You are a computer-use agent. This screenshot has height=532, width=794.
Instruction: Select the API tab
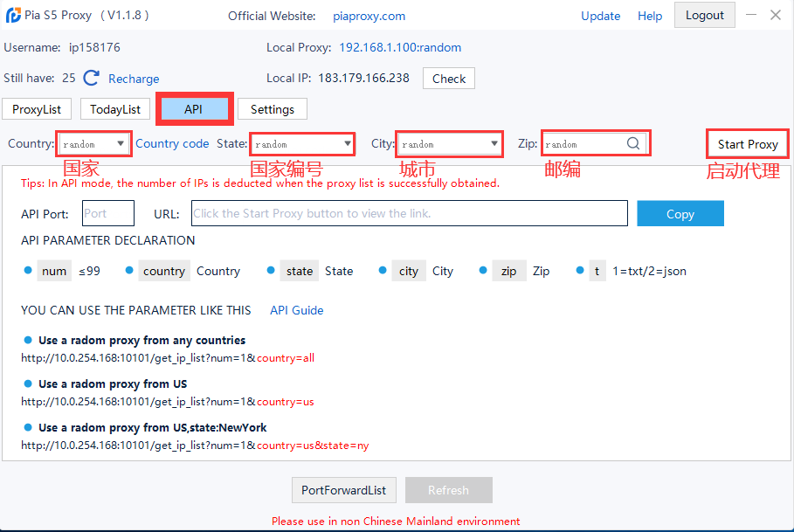193,109
